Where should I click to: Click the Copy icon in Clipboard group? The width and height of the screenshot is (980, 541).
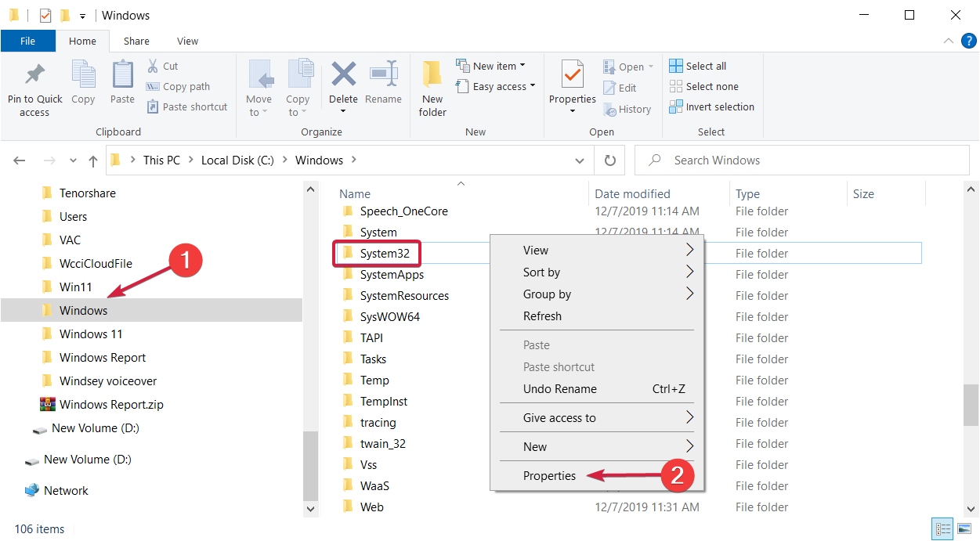[83, 75]
